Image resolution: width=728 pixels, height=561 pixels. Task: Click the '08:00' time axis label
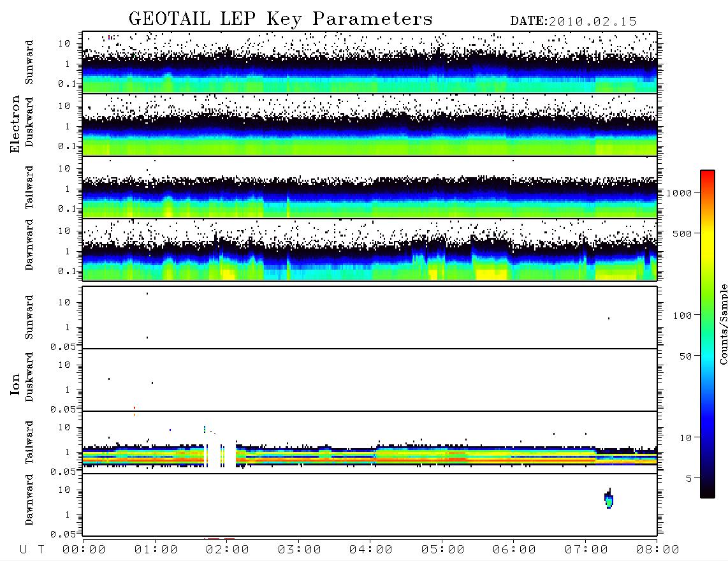click(x=658, y=550)
